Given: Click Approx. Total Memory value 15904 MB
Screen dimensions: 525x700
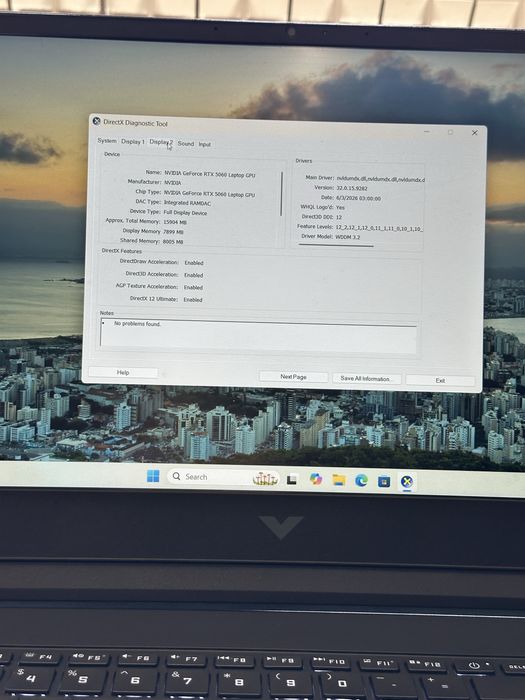Looking at the screenshot, I should pyautogui.click(x=175, y=222).
